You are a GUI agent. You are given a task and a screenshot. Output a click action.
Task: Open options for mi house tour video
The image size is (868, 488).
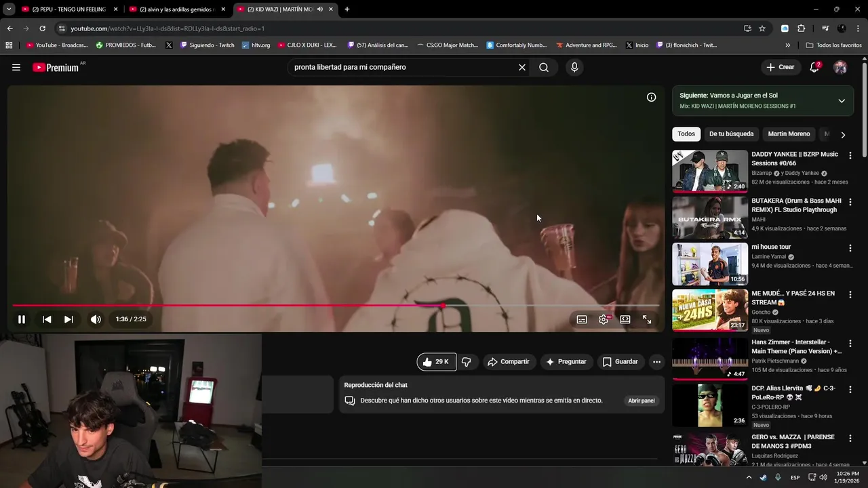tap(850, 248)
